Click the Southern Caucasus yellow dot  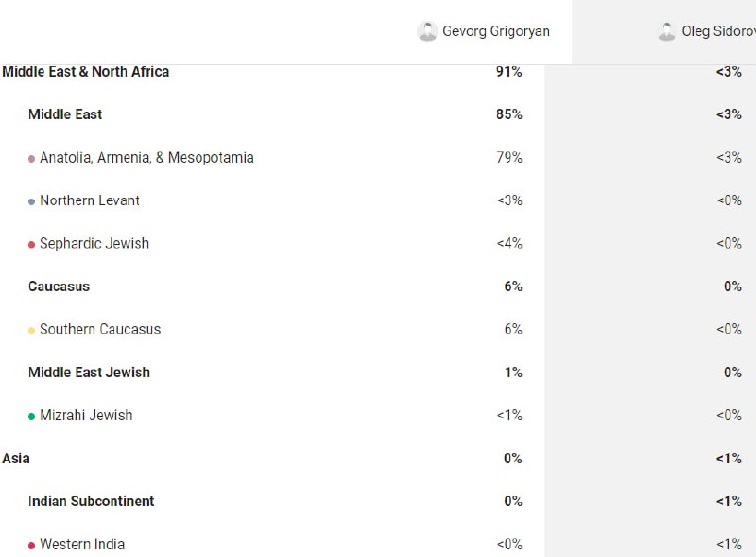click(31, 331)
